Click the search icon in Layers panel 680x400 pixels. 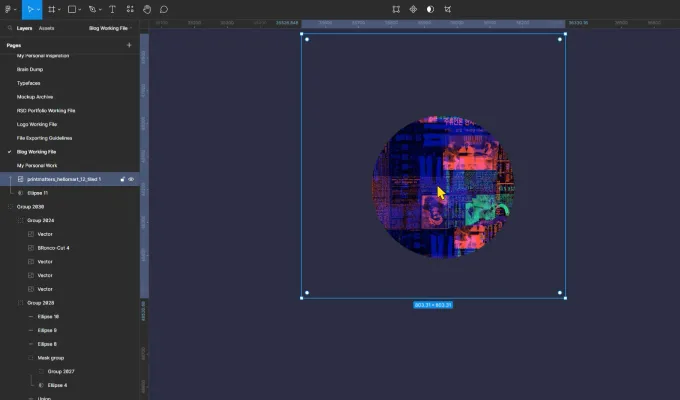[10, 28]
